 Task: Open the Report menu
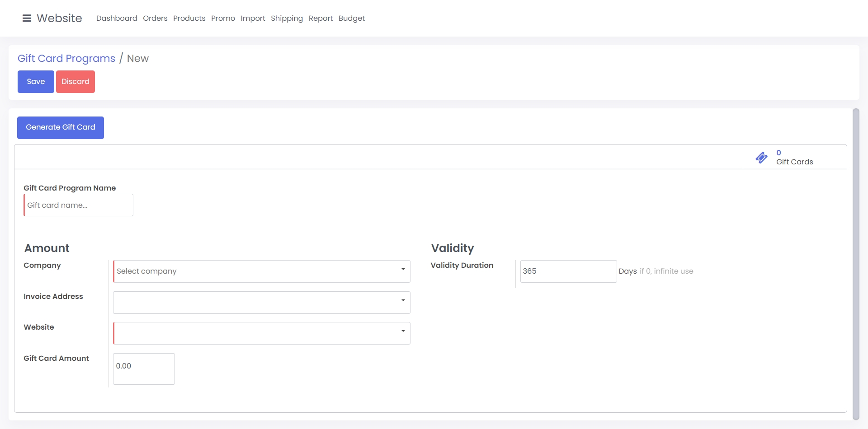tap(321, 18)
